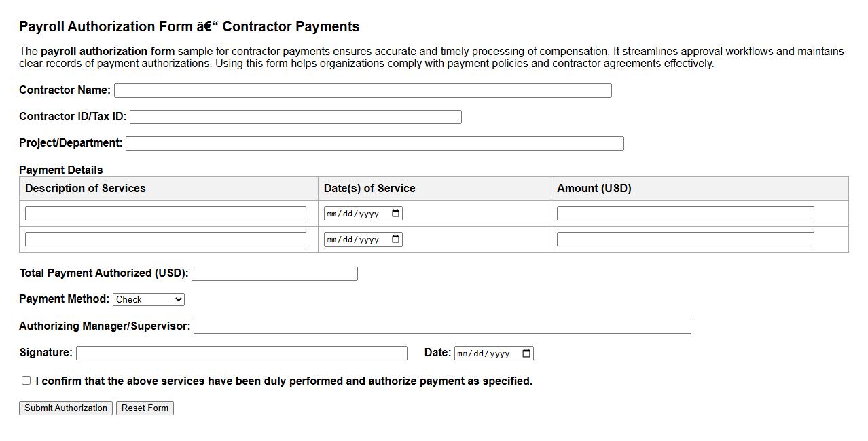The width and height of the screenshot is (868, 441).
Task: Click the first Description of Services field
Action: [166, 212]
